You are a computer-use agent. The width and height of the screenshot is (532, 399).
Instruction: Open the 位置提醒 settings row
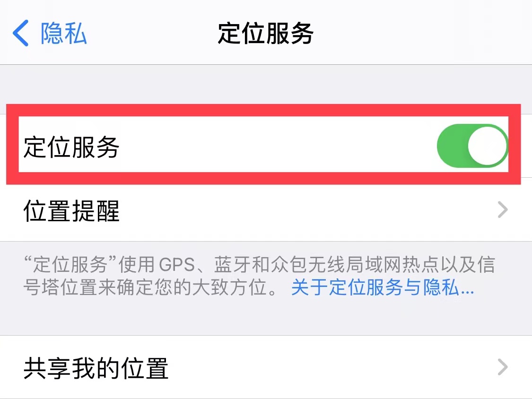(266, 210)
